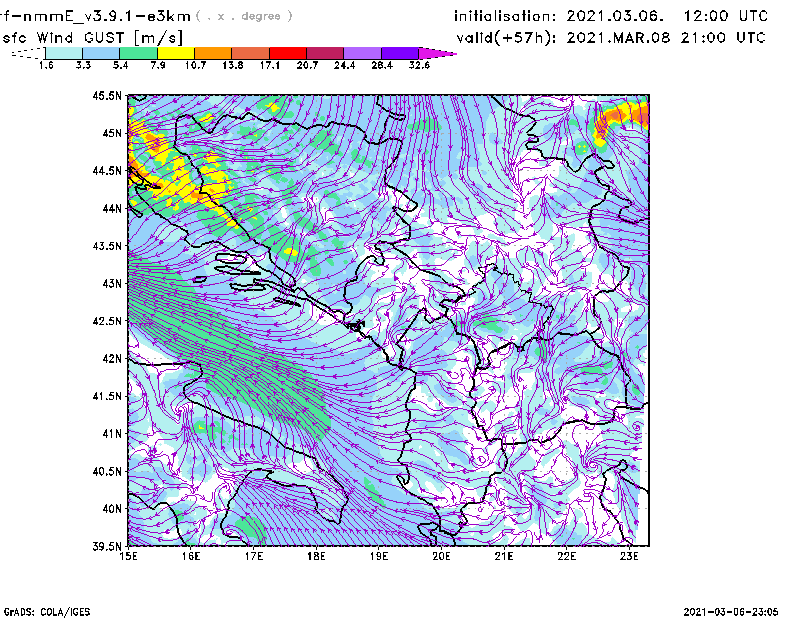Click the timestamp '2021-03-06-23:05' footer
Viewport: 800px width, 618px height.
(731, 612)
